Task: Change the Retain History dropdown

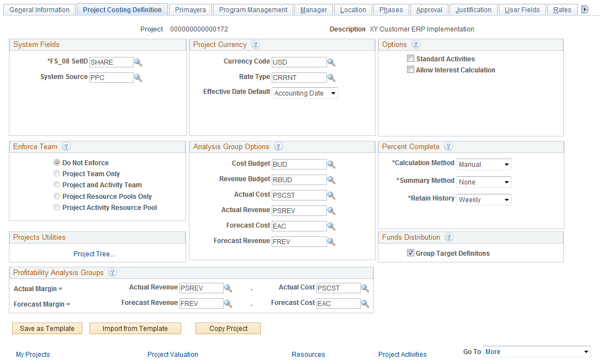Action: click(x=483, y=199)
